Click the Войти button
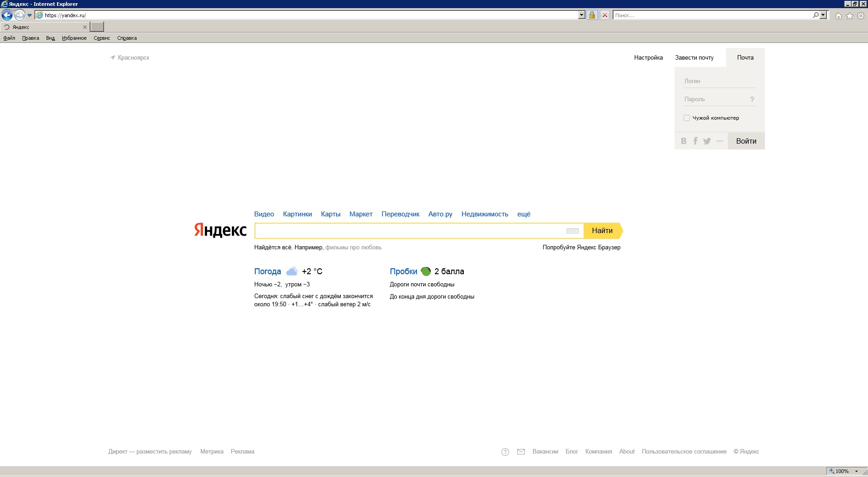This screenshot has width=868, height=477. coord(746,141)
